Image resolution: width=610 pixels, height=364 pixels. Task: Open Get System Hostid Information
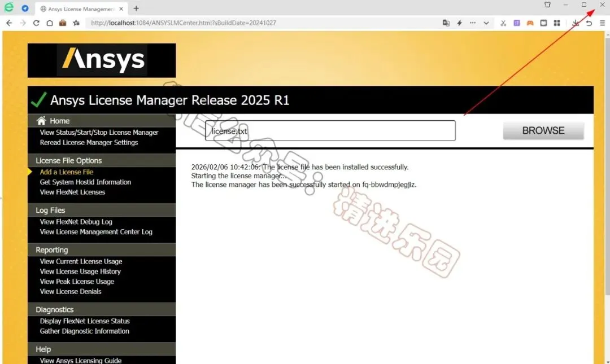coord(85,182)
